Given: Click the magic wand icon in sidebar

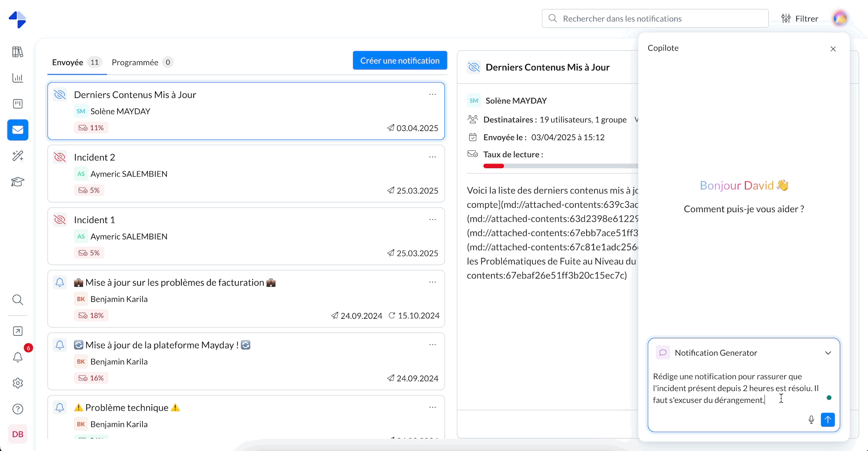Looking at the screenshot, I should coord(18,156).
